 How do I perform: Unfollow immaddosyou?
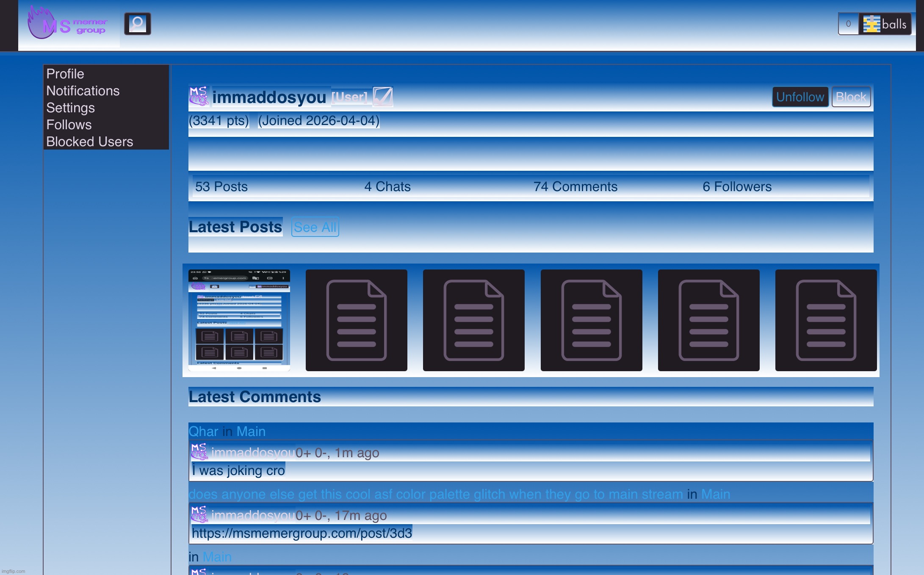pos(800,97)
